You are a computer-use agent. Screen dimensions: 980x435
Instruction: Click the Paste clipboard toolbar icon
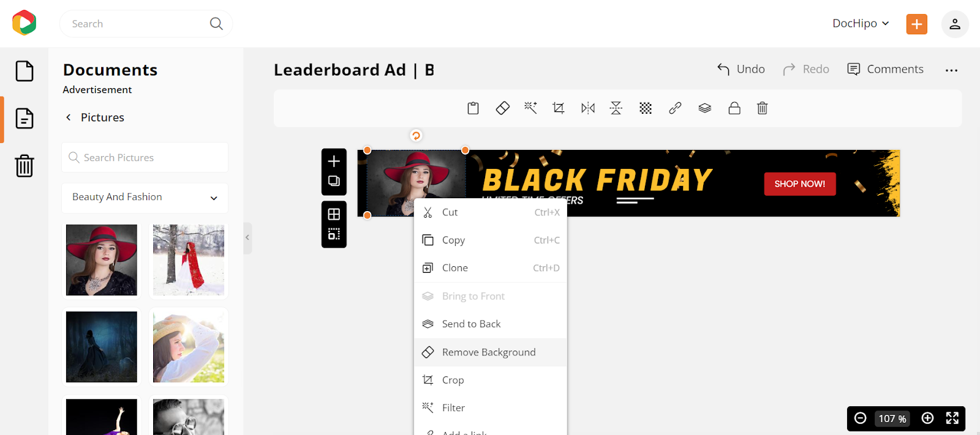click(x=473, y=108)
